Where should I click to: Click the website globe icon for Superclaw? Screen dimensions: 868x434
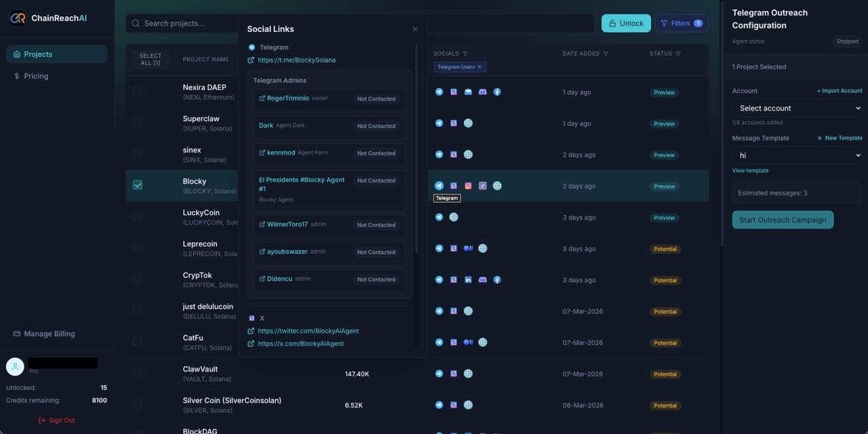pos(468,123)
